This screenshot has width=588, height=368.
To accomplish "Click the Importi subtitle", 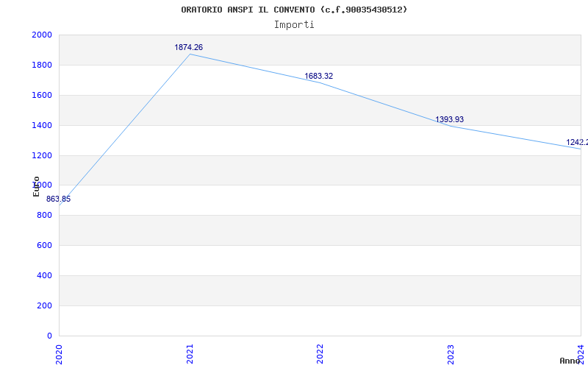I will pos(294,25).
